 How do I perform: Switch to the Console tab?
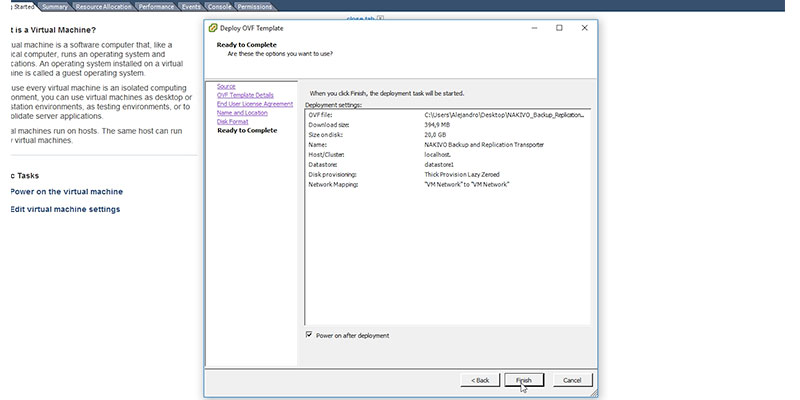click(x=219, y=7)
